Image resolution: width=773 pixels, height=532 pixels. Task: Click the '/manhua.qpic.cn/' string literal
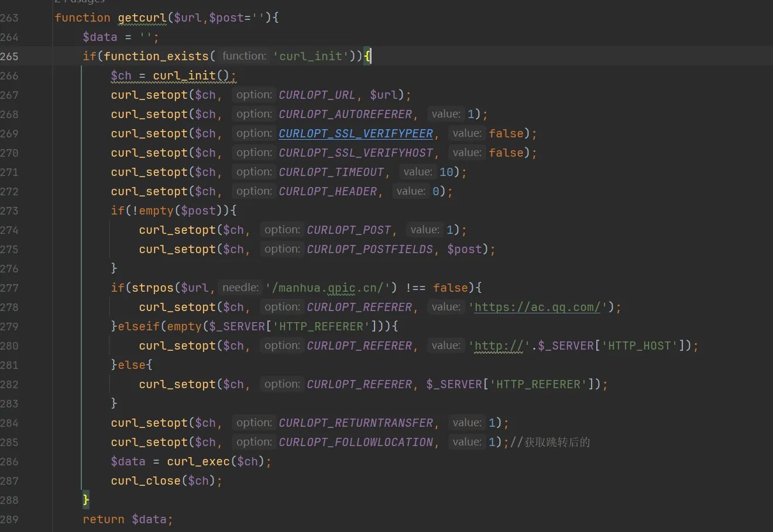328,288
